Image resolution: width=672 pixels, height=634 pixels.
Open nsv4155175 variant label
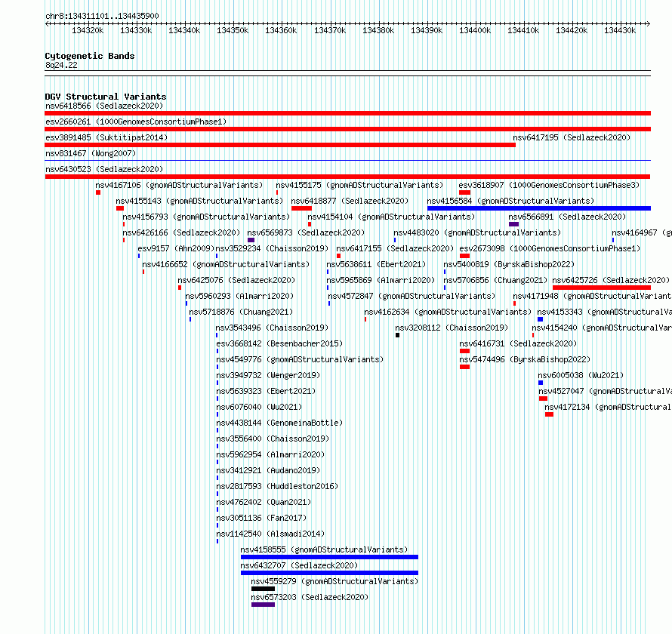tap(359, 185)
